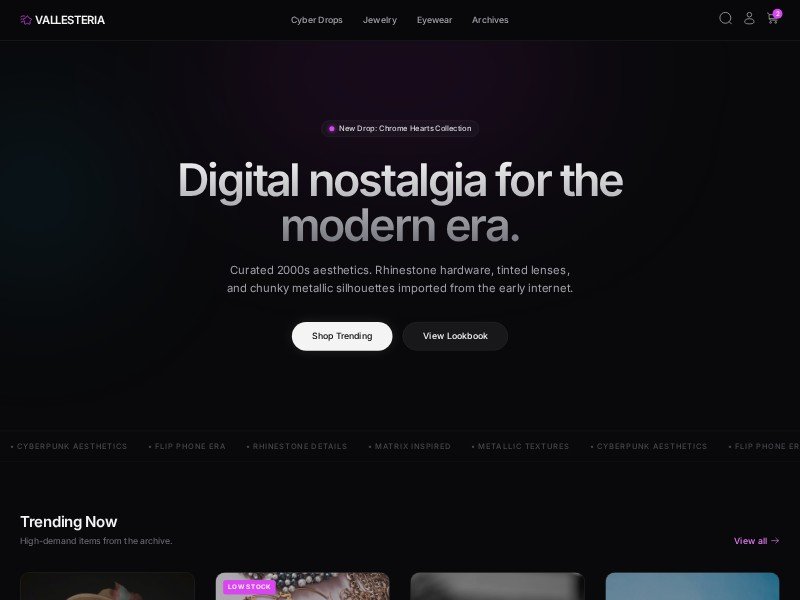Open the Cyber Drops menu item

316,20
